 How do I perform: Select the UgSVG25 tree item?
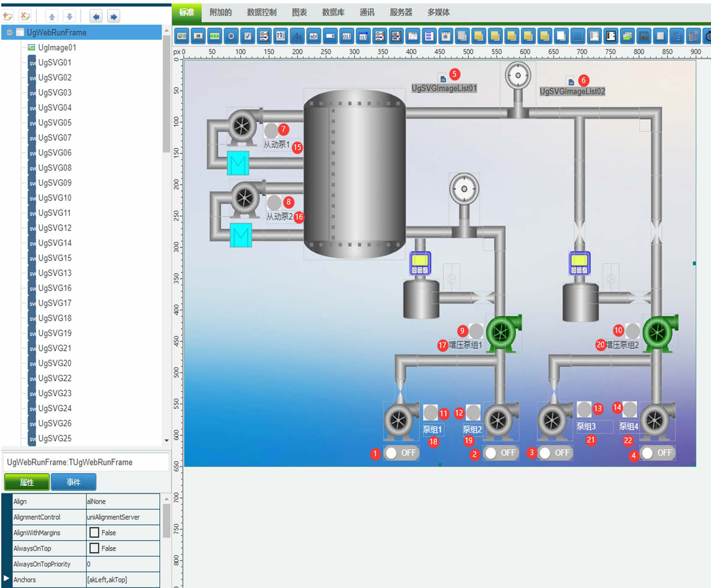point(55,438)
